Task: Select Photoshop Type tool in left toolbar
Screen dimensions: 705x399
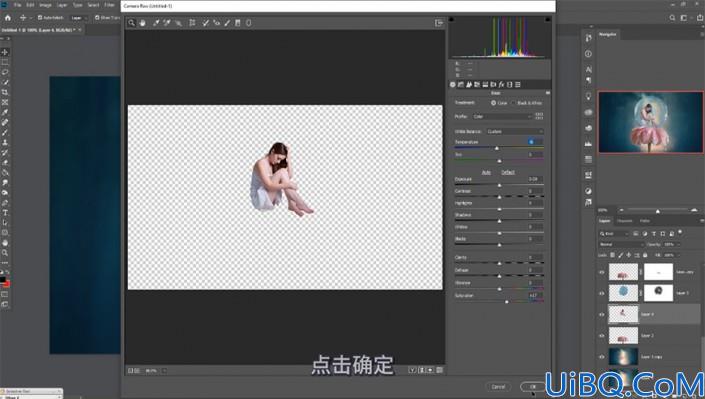Action: [x=5, y=212]
